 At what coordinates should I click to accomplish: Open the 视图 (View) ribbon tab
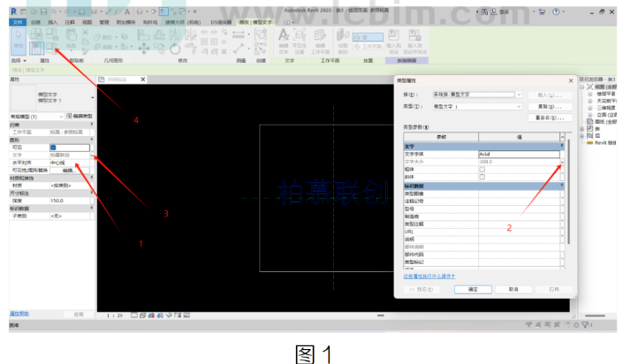coord(87,22)
